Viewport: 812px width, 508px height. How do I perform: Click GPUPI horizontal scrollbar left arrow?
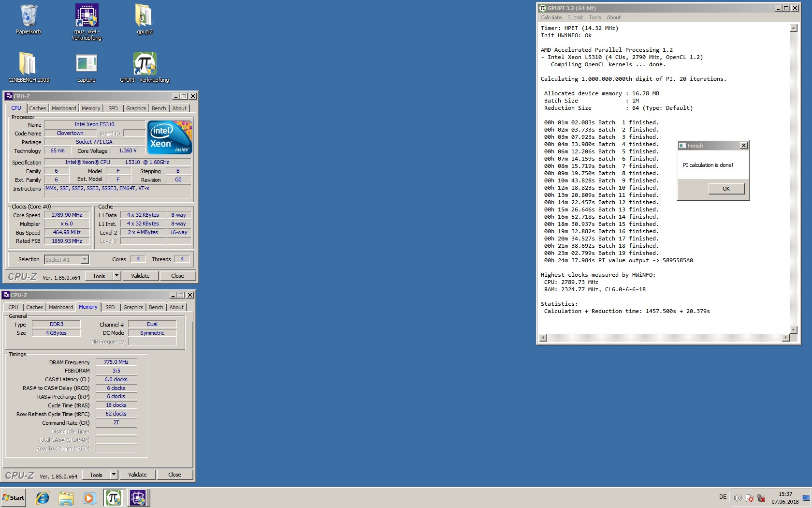pos(543,337)
